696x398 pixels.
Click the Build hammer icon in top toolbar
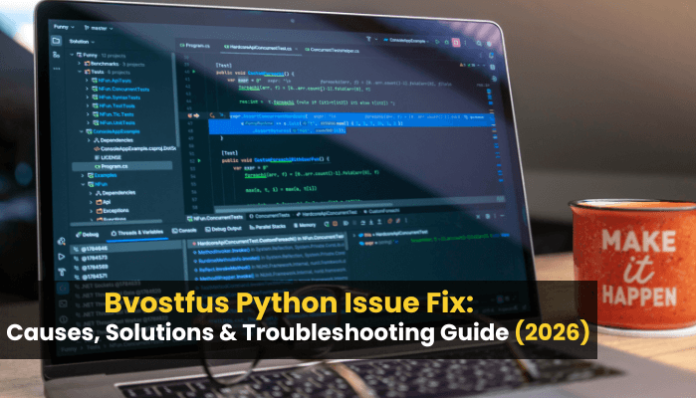pyautogui.click(x=368, y=39)
